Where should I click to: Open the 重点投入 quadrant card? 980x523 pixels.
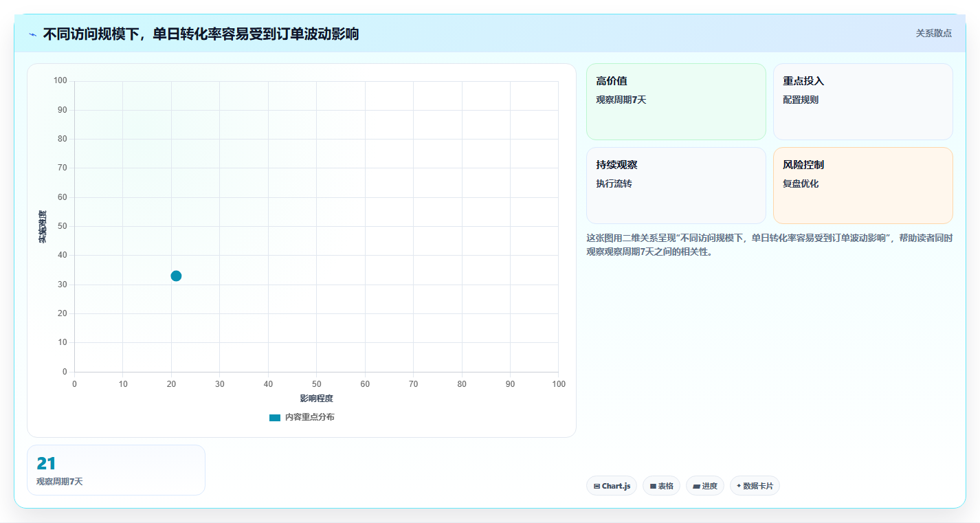click(863, 102)
